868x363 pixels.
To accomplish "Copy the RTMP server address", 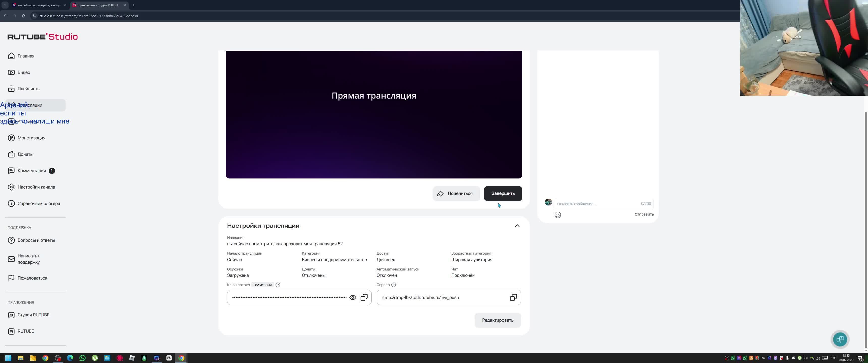I will click(513, 297).
